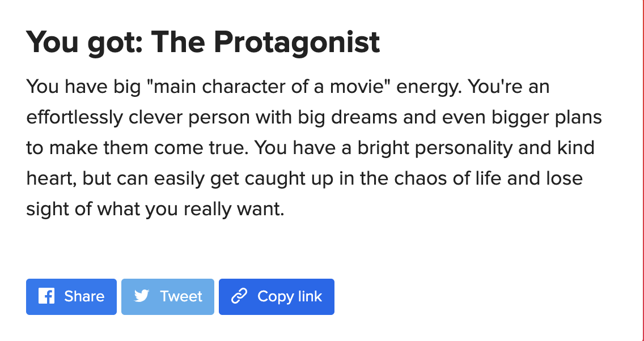Viewport: 644px width, 341px height.
Task: Click the final line "sight of what you really want."
Action: click(x=155, y=210)
